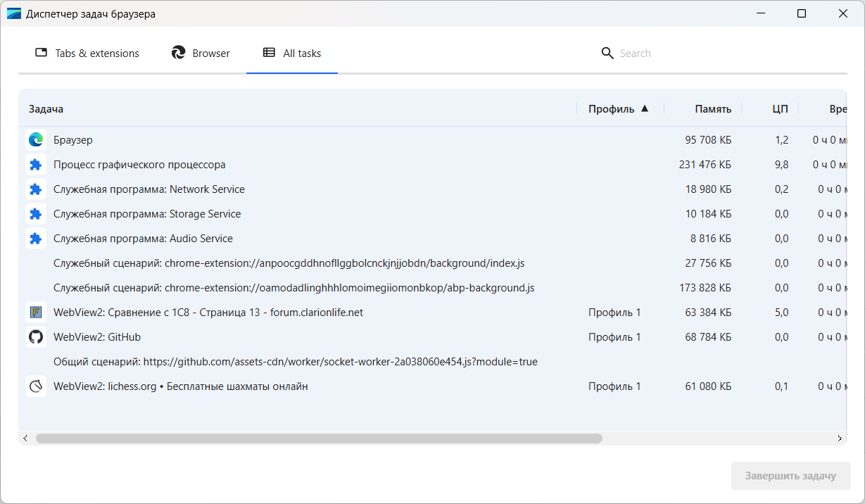The image size is (865, 504).
Task: Switch to Tabs & extensions tab
Action: [x=87, y=53]
